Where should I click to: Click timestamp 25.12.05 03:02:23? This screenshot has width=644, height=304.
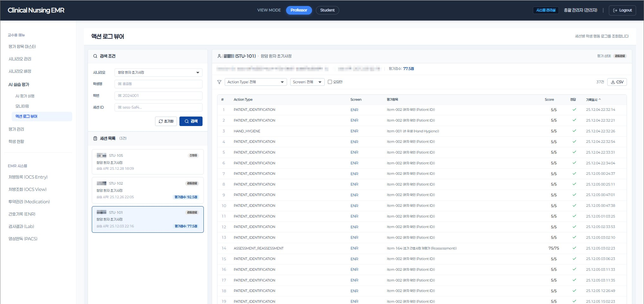pos(600,248)
